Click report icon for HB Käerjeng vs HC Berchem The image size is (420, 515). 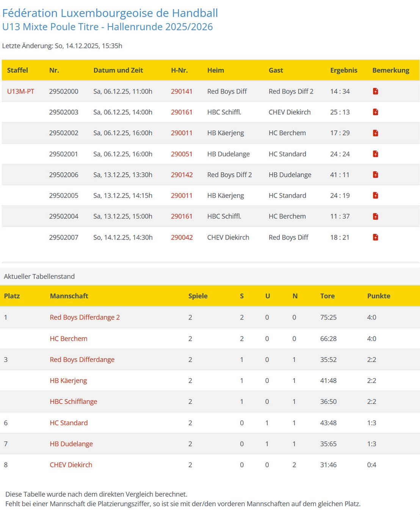pos(375,133)
